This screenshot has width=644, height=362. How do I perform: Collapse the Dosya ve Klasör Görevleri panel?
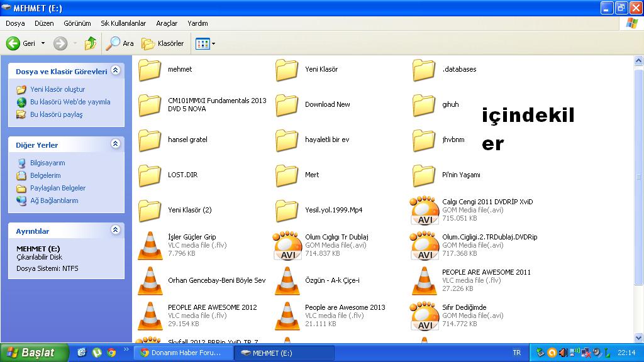pyautogui.click(x=116, y=71)
